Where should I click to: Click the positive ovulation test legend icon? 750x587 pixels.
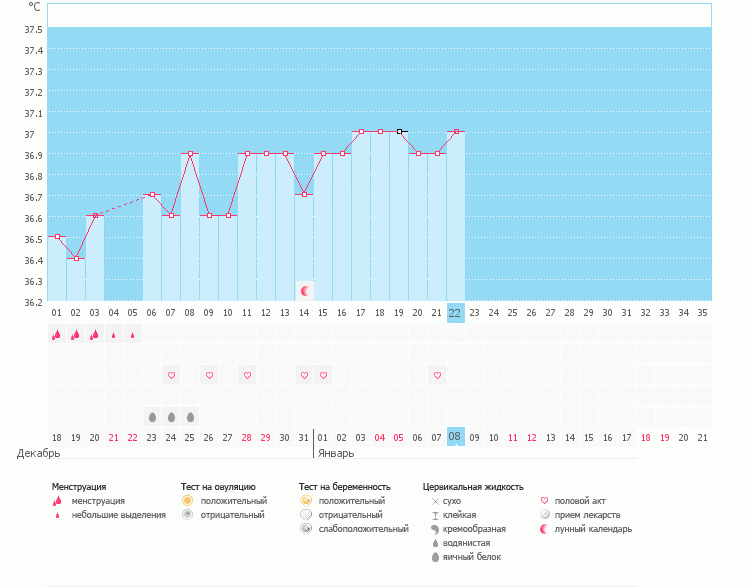(187, 500)
